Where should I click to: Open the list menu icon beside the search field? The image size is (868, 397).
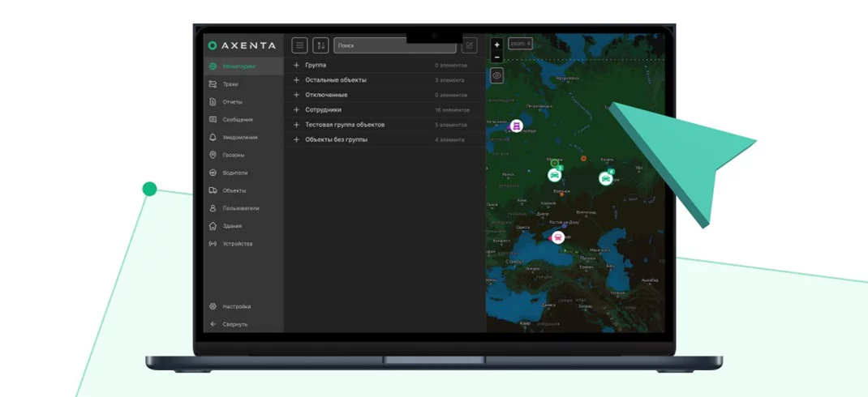299,45
